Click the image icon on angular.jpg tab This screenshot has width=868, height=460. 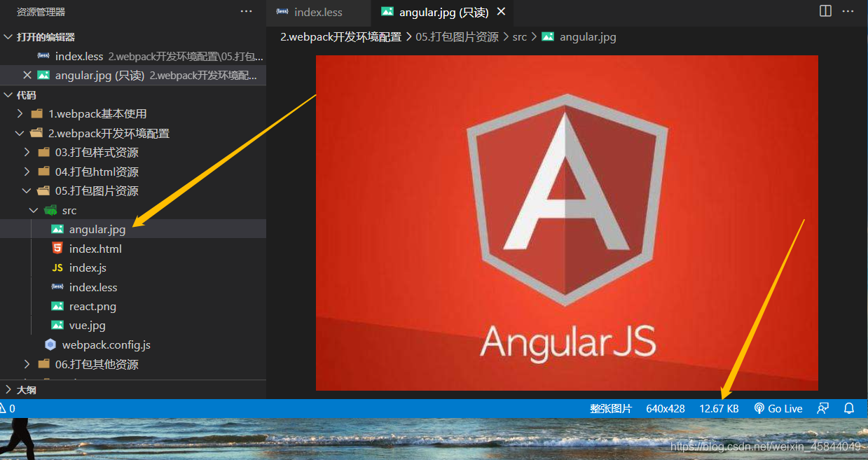387,12
